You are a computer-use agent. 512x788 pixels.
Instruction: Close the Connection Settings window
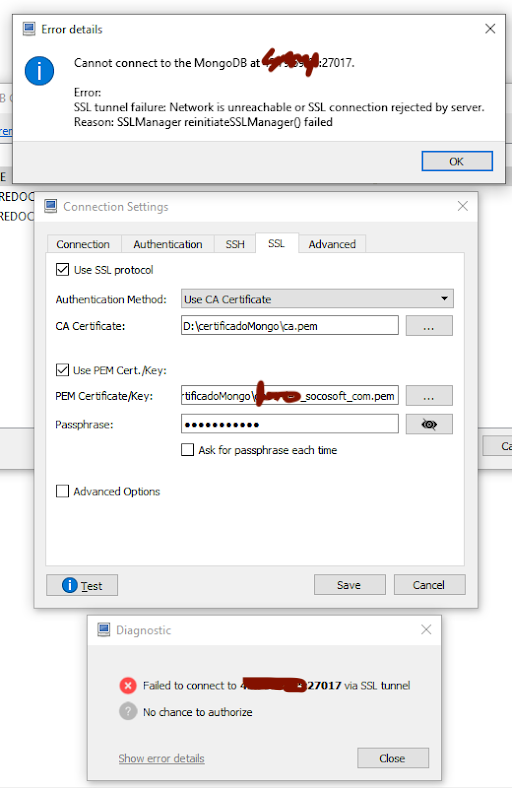(462, 206)
